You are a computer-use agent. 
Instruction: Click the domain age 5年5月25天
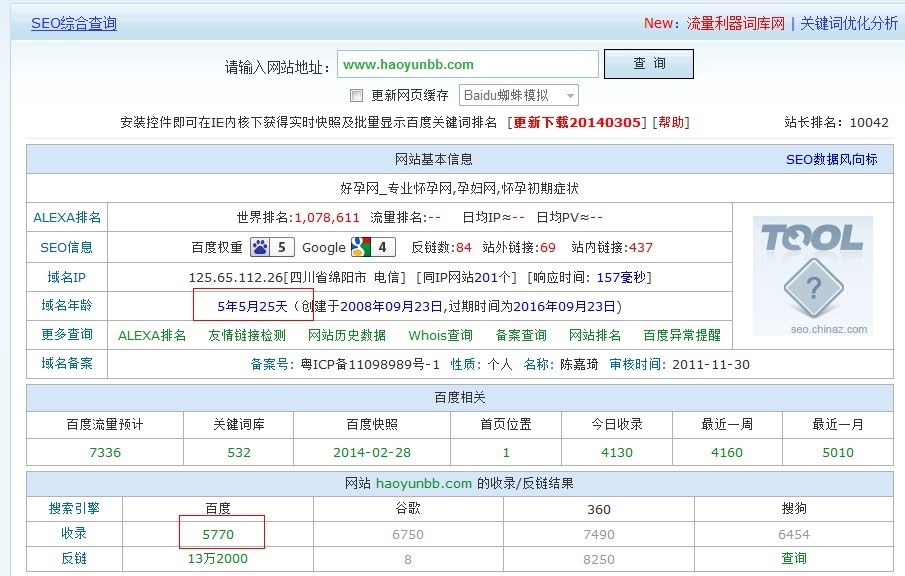click(252, 306)
